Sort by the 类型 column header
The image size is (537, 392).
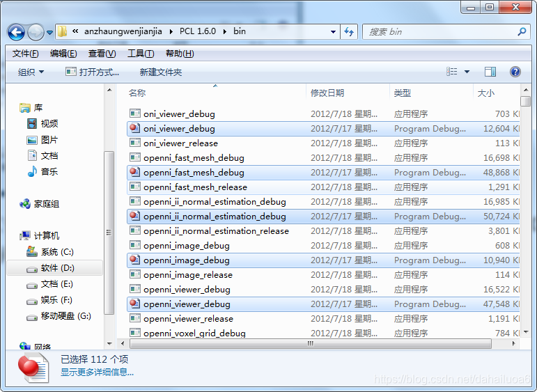403,93
